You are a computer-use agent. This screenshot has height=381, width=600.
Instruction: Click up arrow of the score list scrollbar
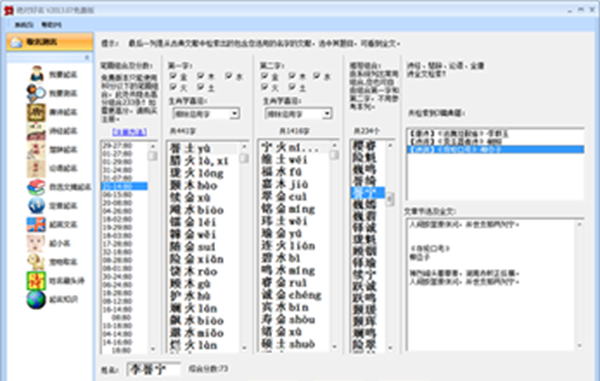pos(153,146)
